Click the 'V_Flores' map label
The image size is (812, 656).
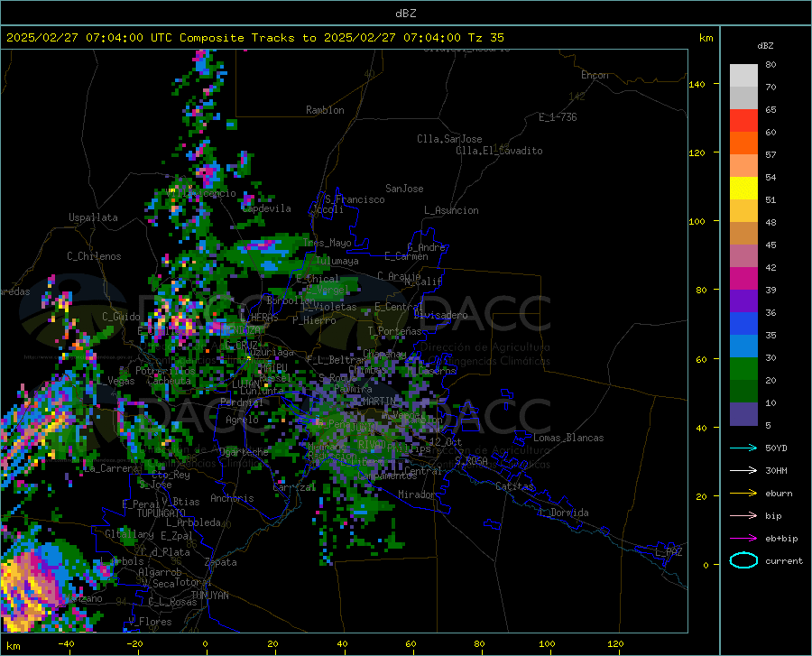150,622
